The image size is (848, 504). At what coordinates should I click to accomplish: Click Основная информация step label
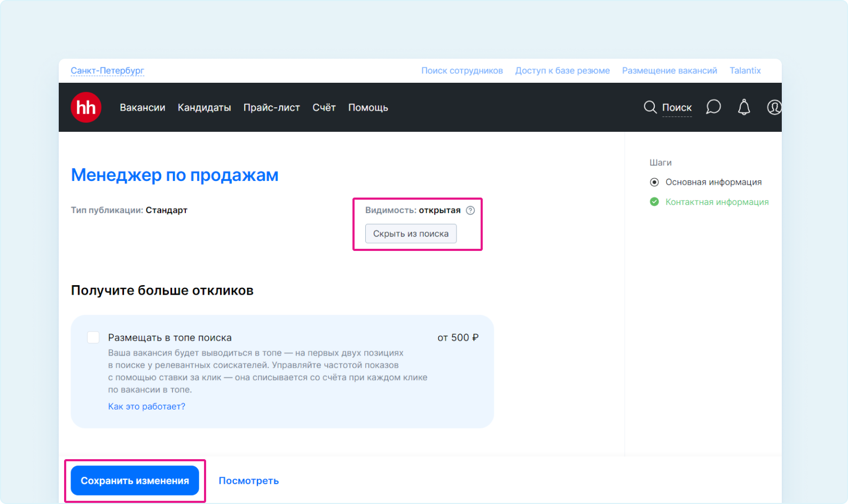coord(713,182)
